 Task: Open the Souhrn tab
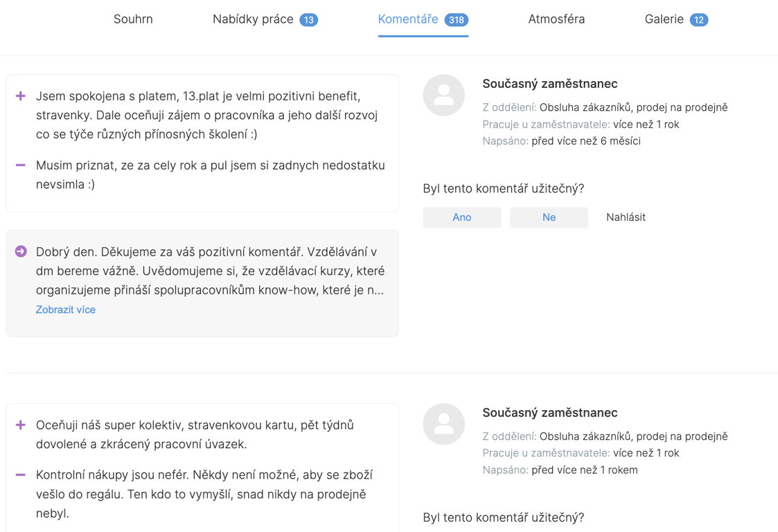click(133, 19)
